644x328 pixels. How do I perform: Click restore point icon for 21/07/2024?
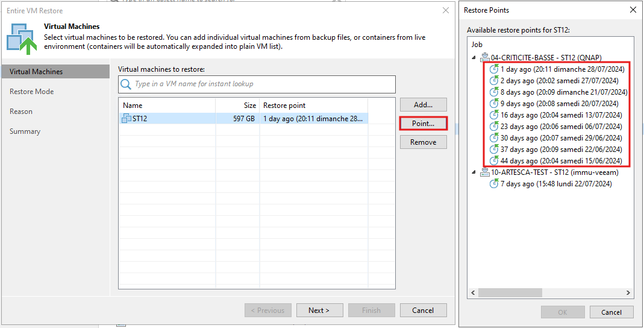pos(494,92)
